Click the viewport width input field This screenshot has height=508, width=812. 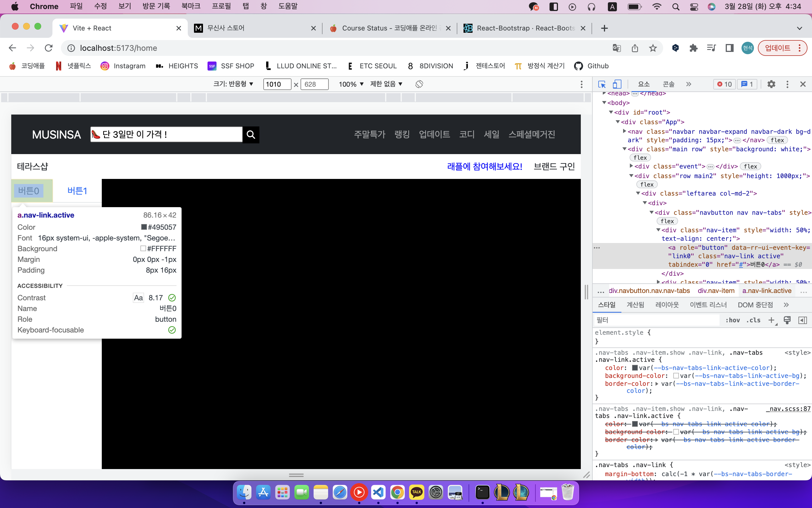tap(277, 84)
